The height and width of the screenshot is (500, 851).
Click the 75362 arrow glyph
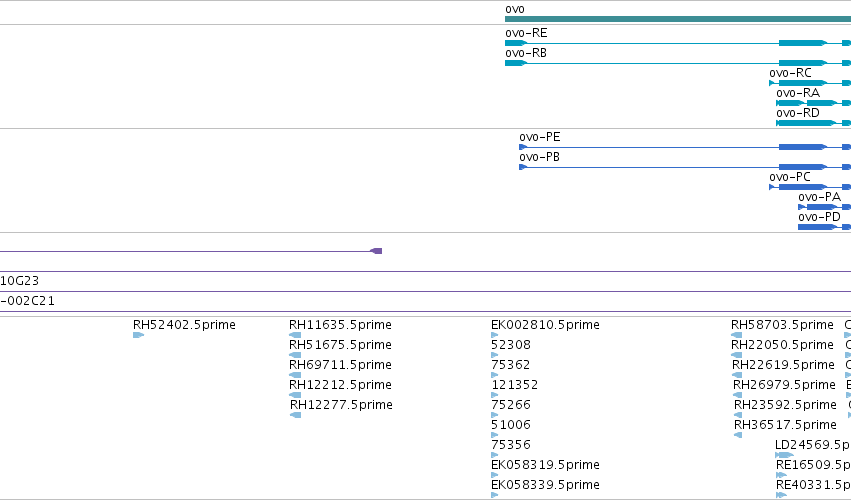pyautogui.click(x=494, y=375)
